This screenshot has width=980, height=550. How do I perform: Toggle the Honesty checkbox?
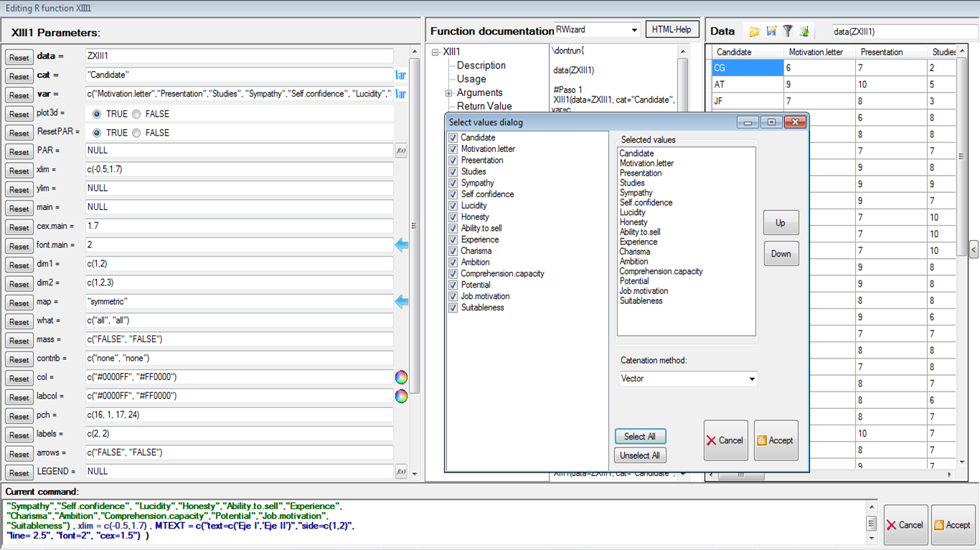click(453, 217)
